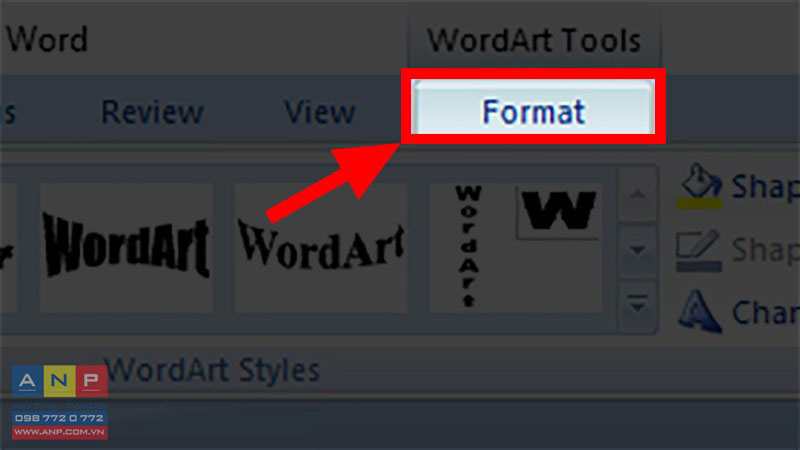Image resolution: width=800 pixels, height=450 pixels.
Task: Click the Shape Fill paint bucket icon
Action: pyautogui.click(x=699, y=186)
